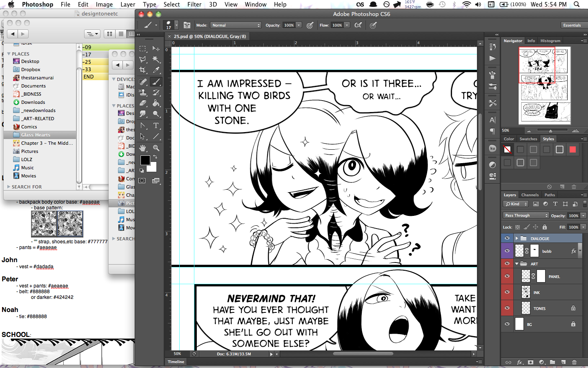Select the Line tool
The height and width of the screenshot is (368, 588).
tap(156, 136)
